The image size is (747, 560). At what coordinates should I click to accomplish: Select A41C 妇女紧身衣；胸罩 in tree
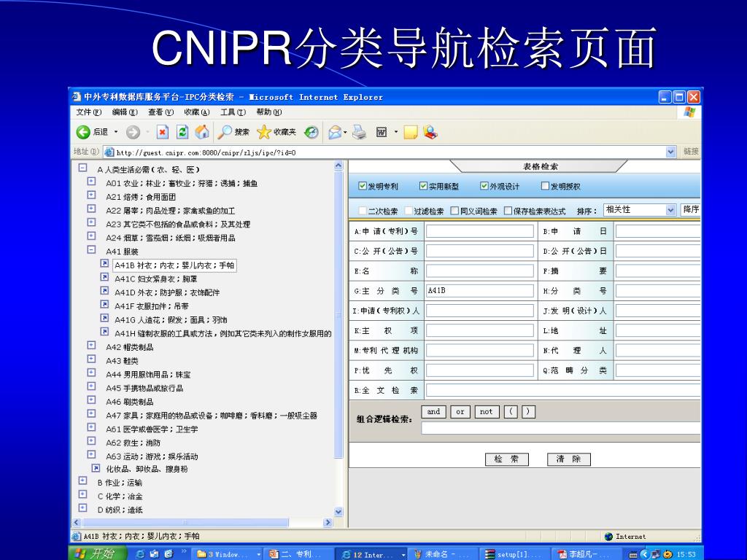[156, 279]
